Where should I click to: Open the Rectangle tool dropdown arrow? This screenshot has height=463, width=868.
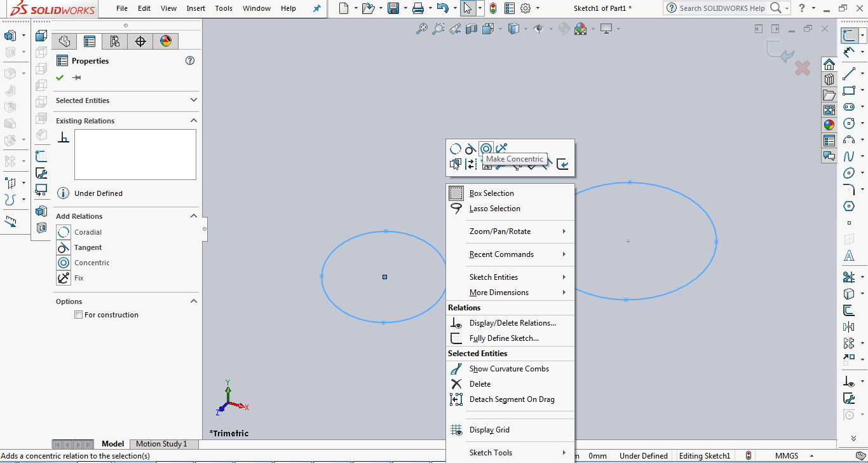click(862, 90)
